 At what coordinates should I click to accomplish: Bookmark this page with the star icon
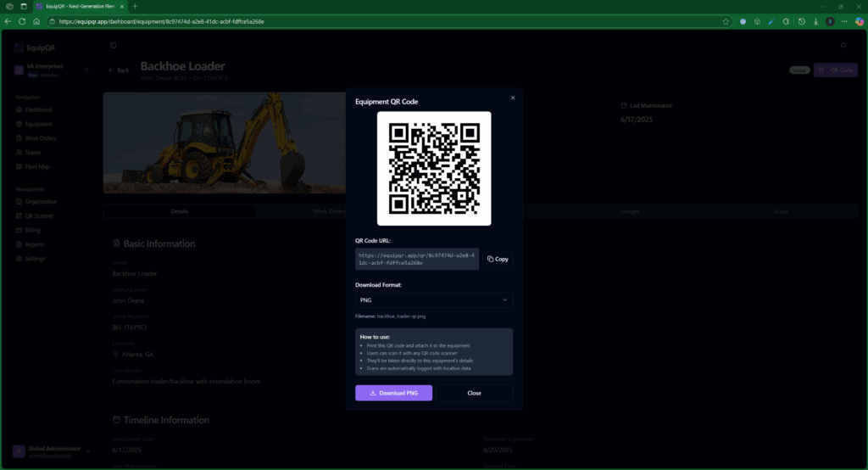[x=726, y=21]
